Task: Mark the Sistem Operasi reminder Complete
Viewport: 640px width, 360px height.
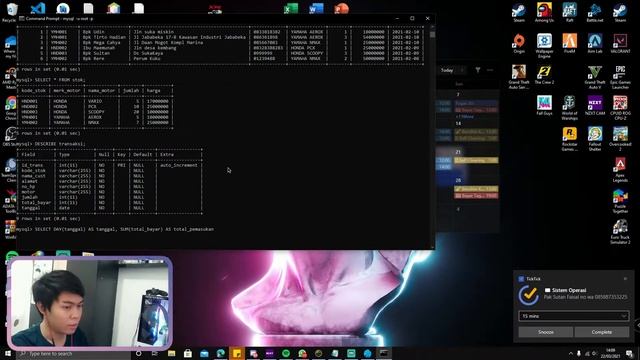Action: click(x=602, y=332)
